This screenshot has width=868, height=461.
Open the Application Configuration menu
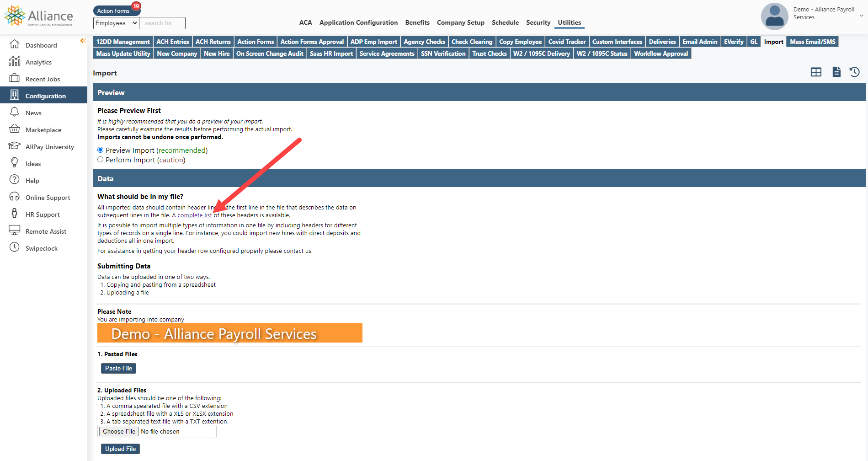358,22
